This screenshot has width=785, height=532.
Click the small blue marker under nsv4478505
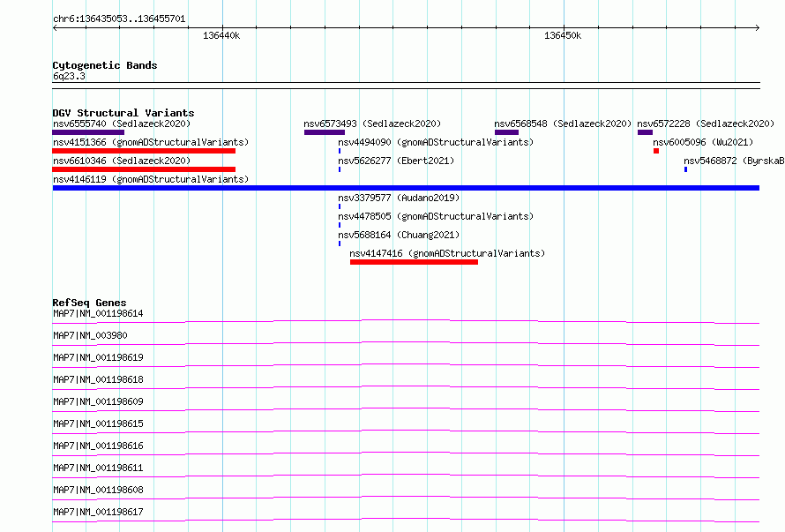[340, 225]
